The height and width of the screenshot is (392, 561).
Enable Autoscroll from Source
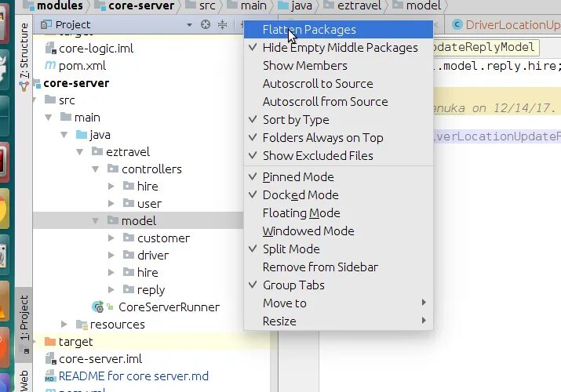click(x=338, y=101)
